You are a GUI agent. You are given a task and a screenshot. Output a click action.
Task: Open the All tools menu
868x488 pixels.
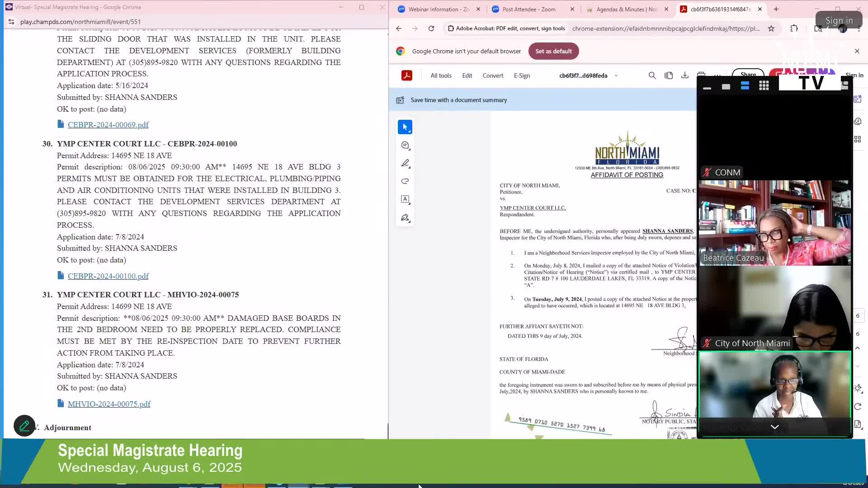pyautogui.click(x=441, y=75)
